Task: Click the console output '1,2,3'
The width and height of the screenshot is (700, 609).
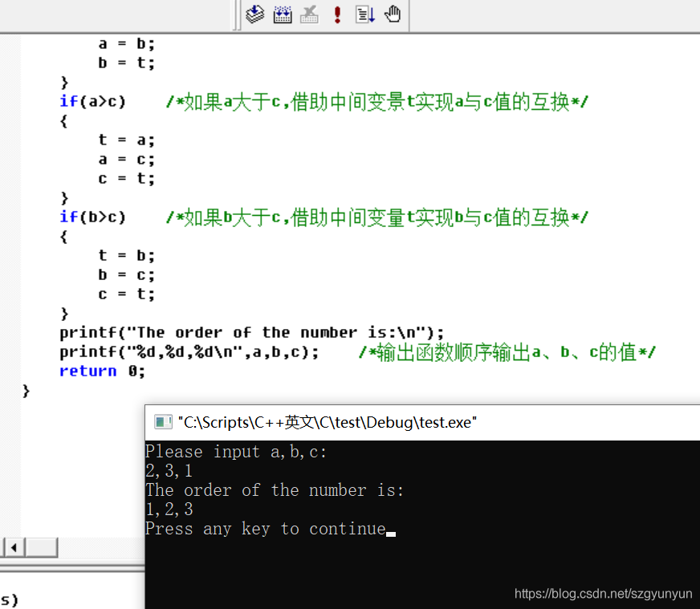Action: click(x=169, y=510)
